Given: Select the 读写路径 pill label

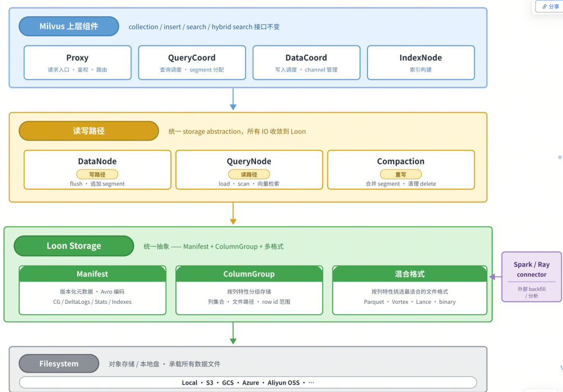Looking at the screenshot, I should [89, 131].
